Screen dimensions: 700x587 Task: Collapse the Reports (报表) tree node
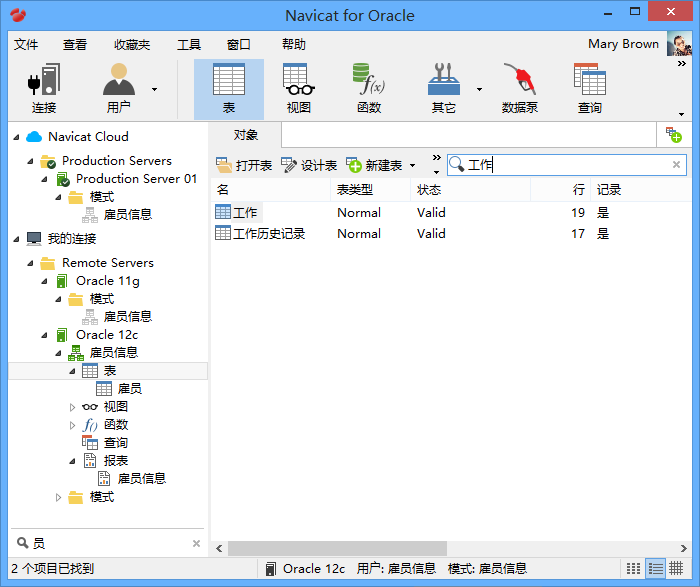[x=72, y=461]
